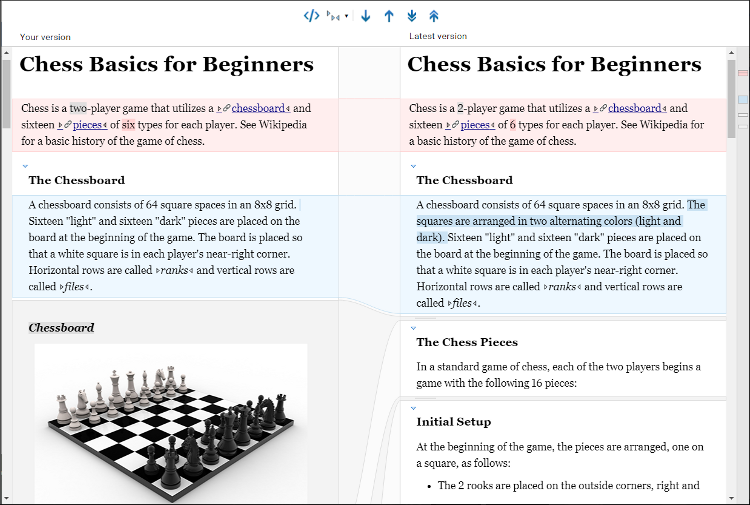Click the 'files' term in Your version
The height and width of the screenshot is (505, 750).
coord(74,287)
